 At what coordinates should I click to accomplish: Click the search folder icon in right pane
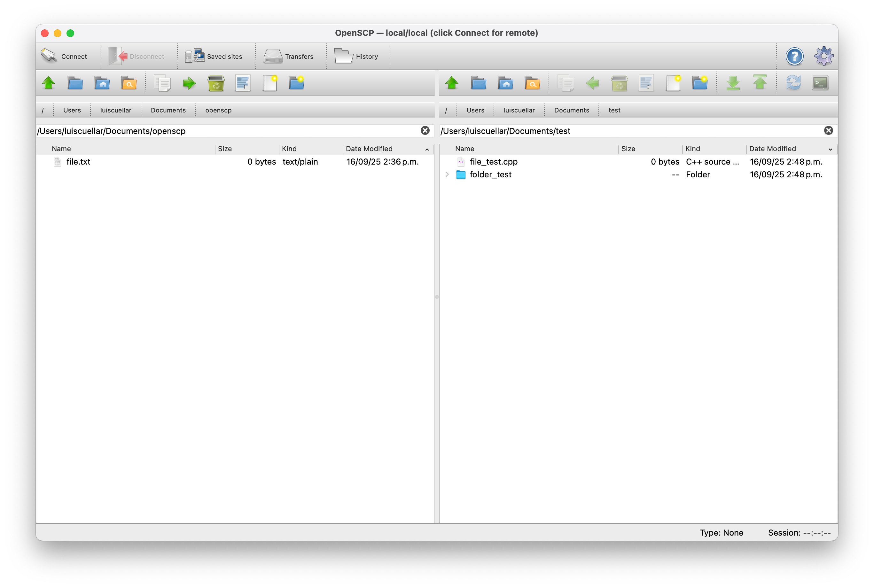click(532, 83)
